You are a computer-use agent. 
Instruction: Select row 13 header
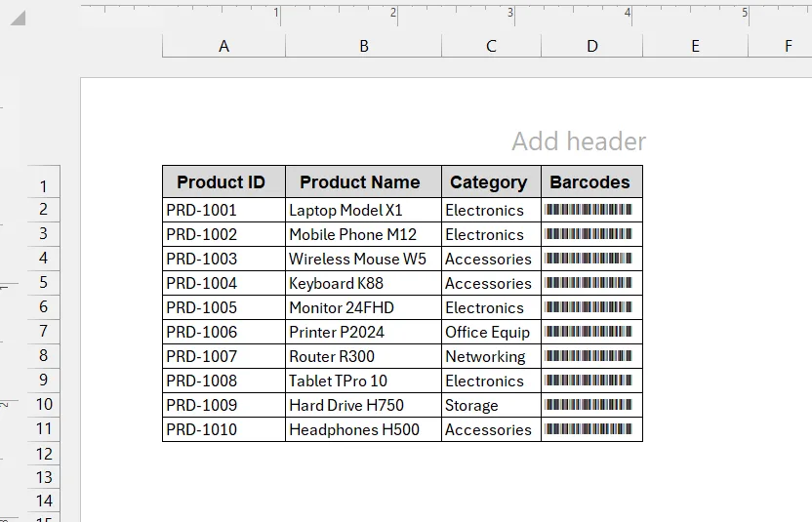pyautogui.click(x=44, y=477)
